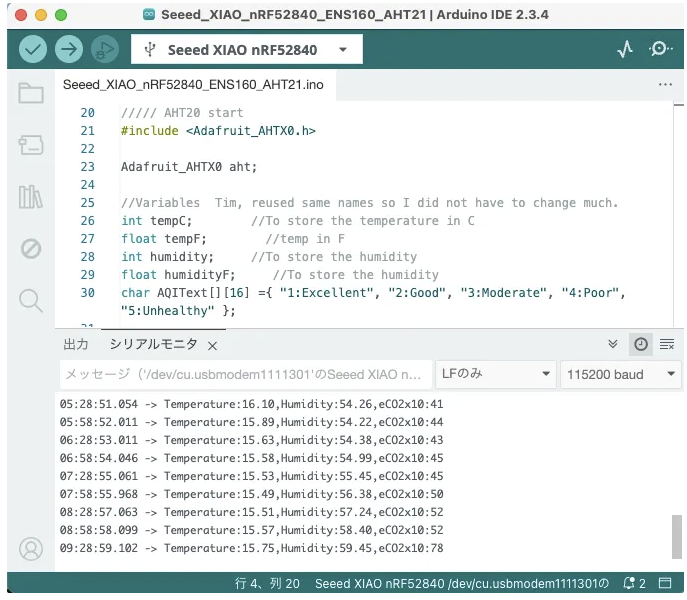Click the int tempC; declaration
The width and height of the screenshot is (687, 600).
(156, 220)
